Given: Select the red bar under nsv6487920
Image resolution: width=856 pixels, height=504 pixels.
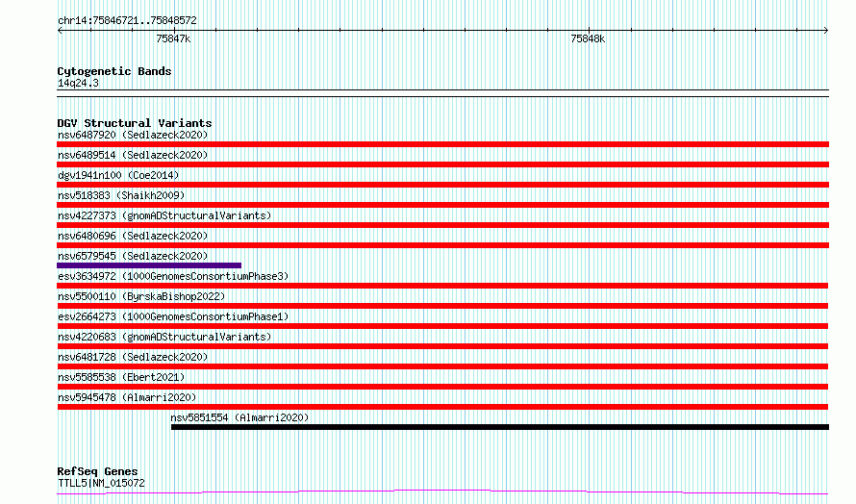Looking at the screenshot, I should (x=442, y=144).
